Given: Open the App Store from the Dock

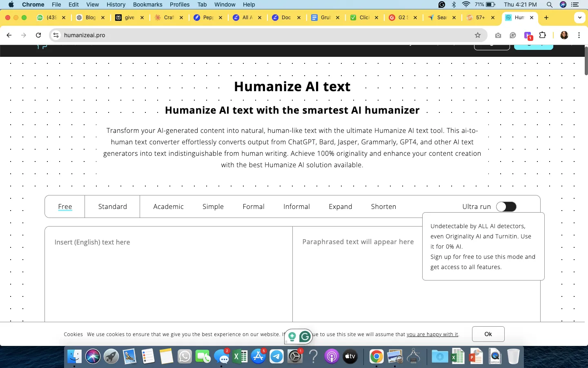Looking at the screenshot, I should (258, 357).
